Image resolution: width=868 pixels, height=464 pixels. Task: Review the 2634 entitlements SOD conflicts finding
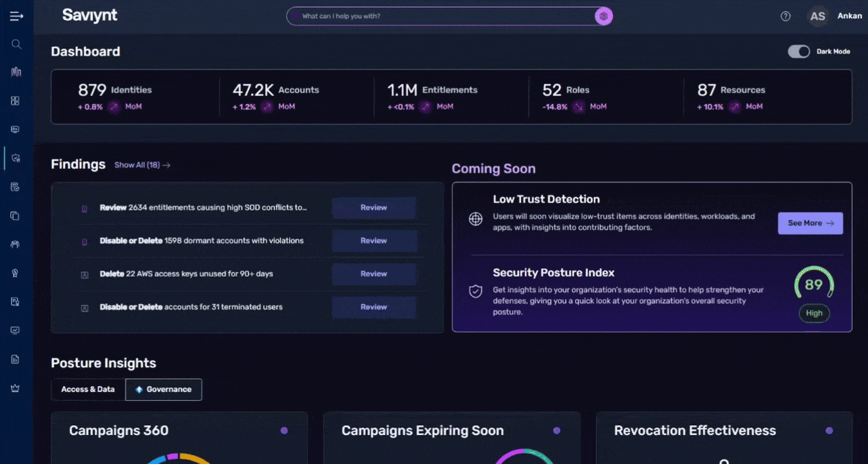(373, 208)
